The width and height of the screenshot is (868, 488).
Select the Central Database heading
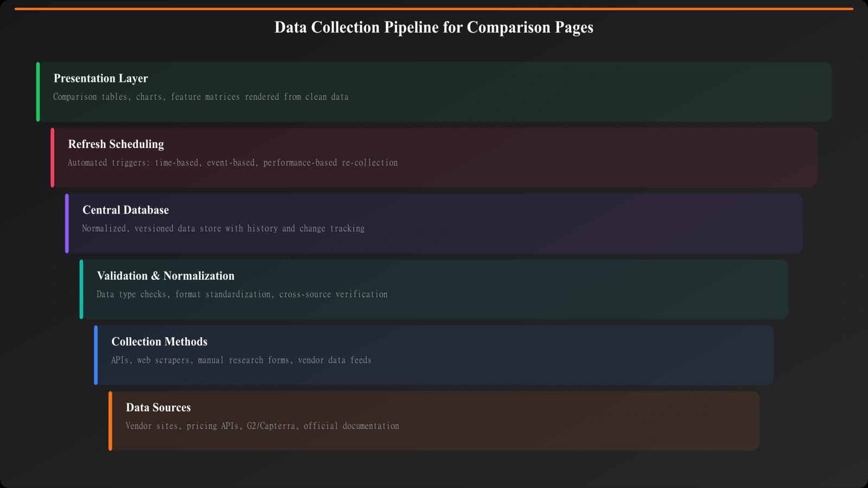point(125,210)
